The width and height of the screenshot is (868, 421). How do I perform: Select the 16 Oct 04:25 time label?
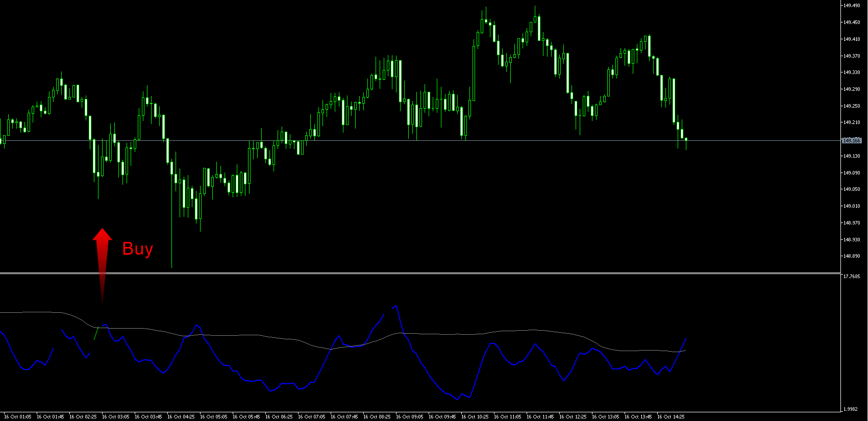pyautogui.click(x=181, y=417)
